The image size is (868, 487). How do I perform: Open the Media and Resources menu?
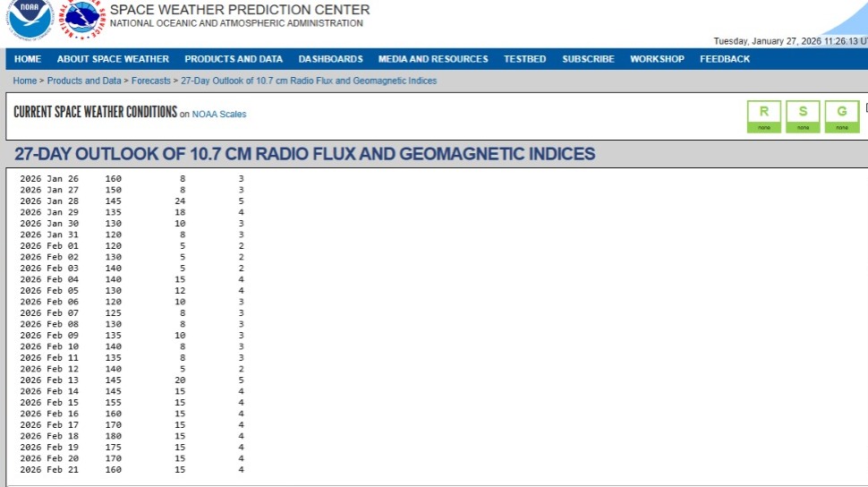[x=433, y=59]
